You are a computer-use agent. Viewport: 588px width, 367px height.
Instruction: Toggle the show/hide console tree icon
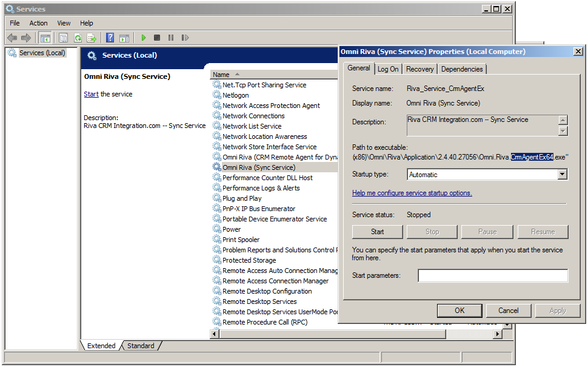(x=45, y=38)
